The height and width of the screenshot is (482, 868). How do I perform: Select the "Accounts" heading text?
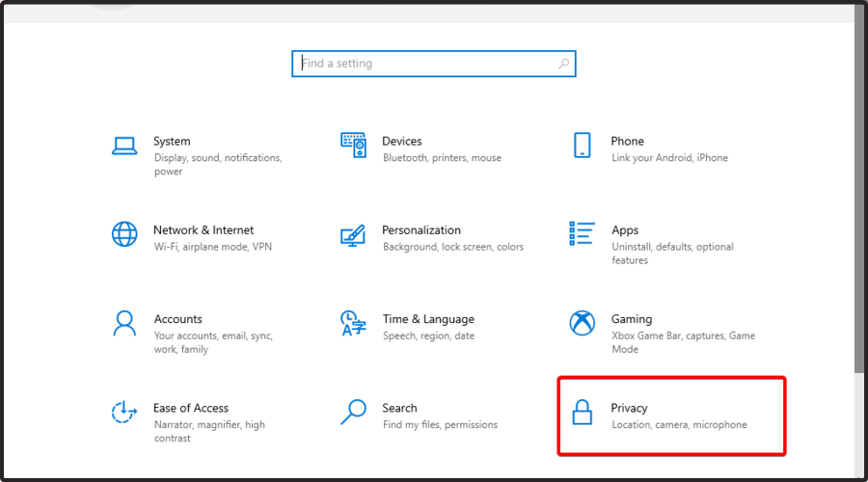pyautogui.click(x=178, y=319)
